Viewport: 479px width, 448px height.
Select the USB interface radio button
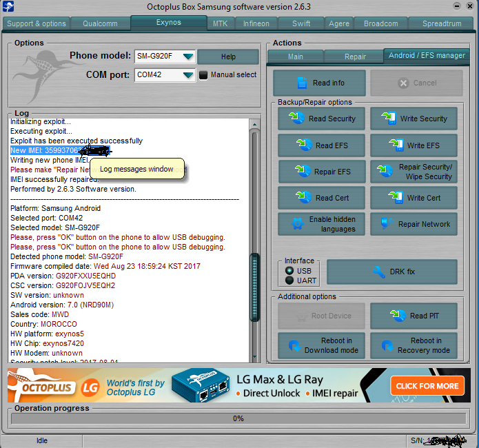point(289,271)
